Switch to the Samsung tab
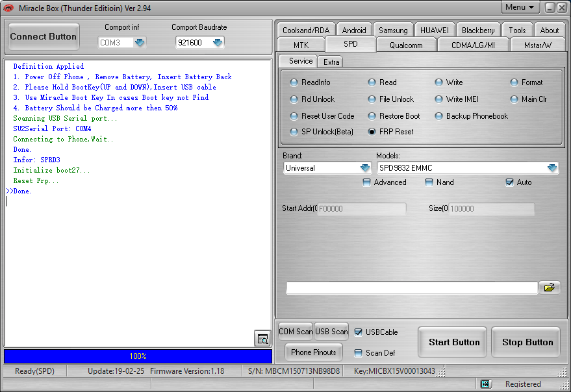This screenshot has height=392, width=571. [393, 31]
